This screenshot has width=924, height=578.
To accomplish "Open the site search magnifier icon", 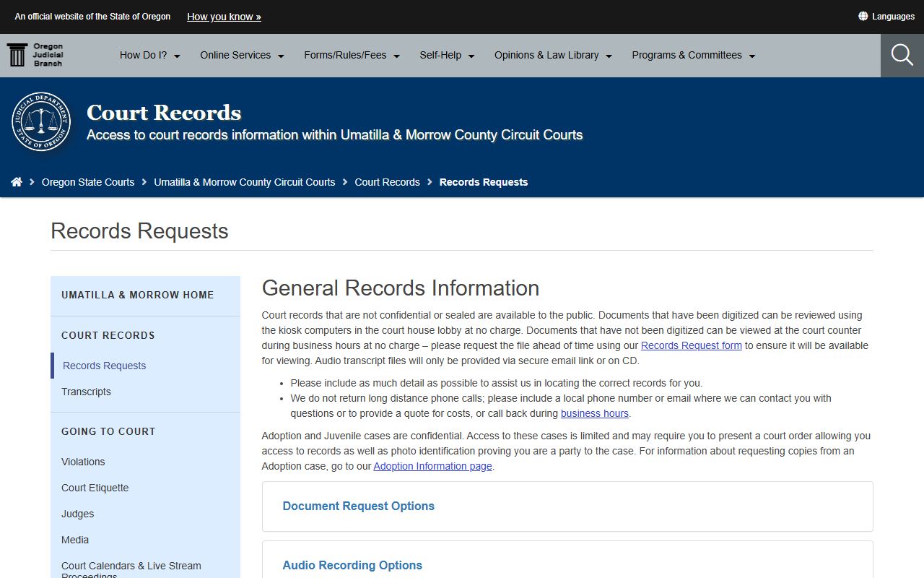I will point(902,55).
